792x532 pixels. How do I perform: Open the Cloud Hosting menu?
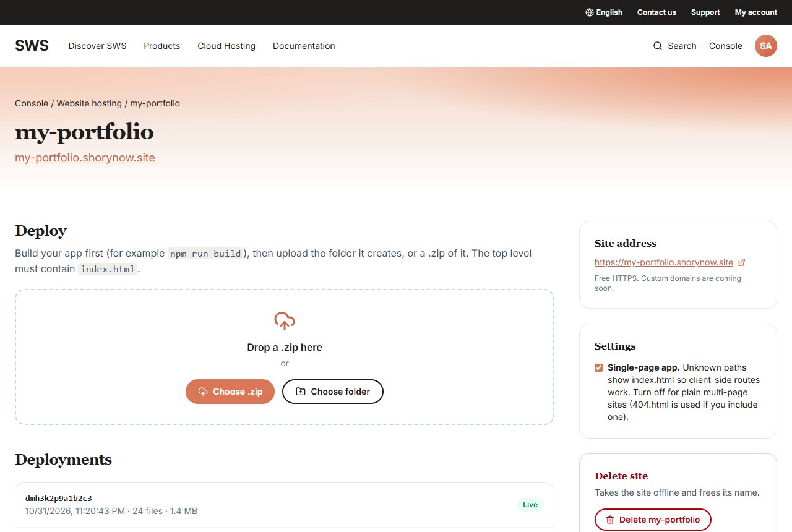coord(226,46)
